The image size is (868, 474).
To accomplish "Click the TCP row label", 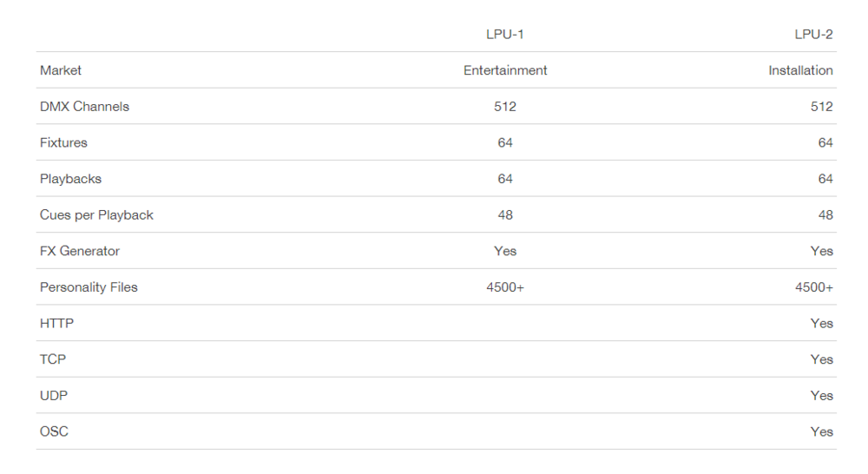I will tap(53, 359).
